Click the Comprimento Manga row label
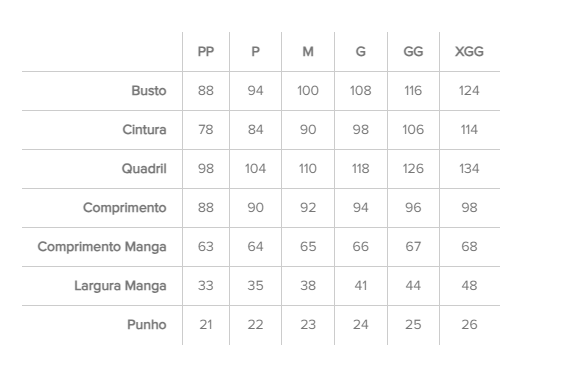 (102, 247)
